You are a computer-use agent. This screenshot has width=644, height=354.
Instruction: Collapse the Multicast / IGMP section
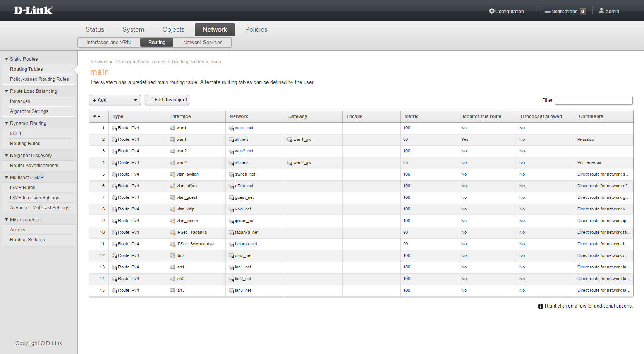coord(7,178)
